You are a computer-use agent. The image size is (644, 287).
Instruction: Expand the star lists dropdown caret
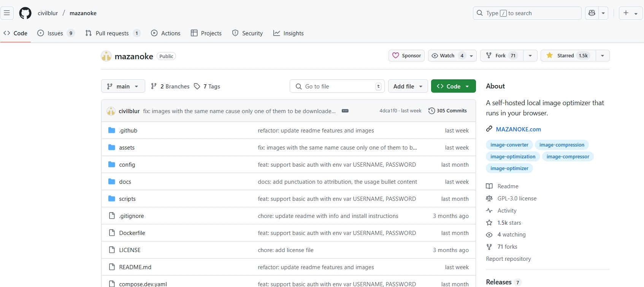(603, 55)
